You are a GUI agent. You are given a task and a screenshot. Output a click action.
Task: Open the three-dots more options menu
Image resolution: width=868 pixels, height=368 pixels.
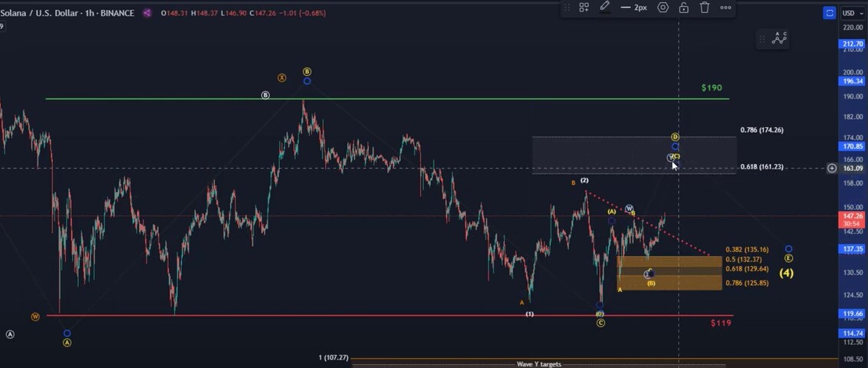[725, 7]
